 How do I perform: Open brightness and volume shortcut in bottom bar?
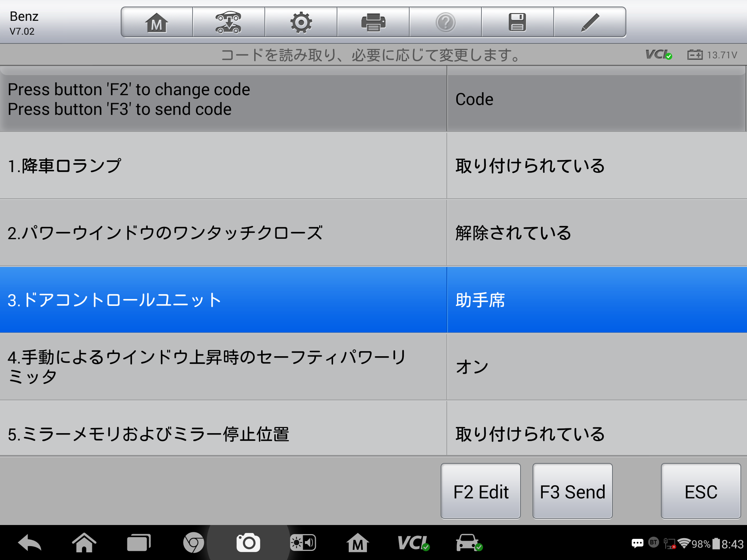coord(303,543)
